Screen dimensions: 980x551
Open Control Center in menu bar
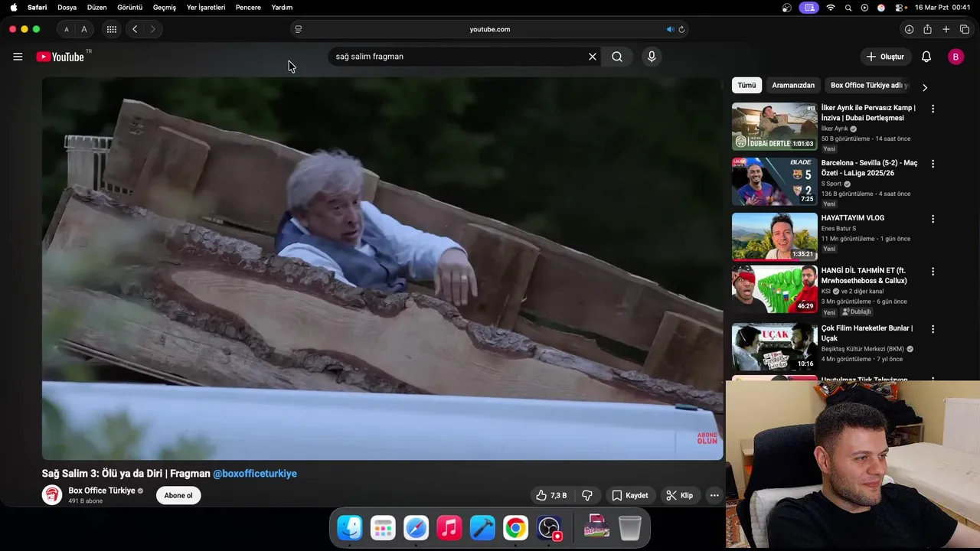pos(898,8)
